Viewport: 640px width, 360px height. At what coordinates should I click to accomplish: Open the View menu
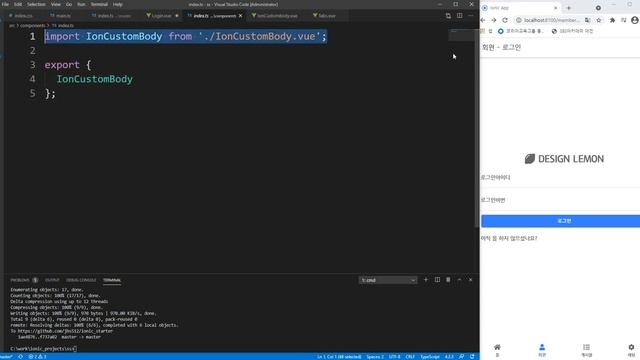[56, 4]
